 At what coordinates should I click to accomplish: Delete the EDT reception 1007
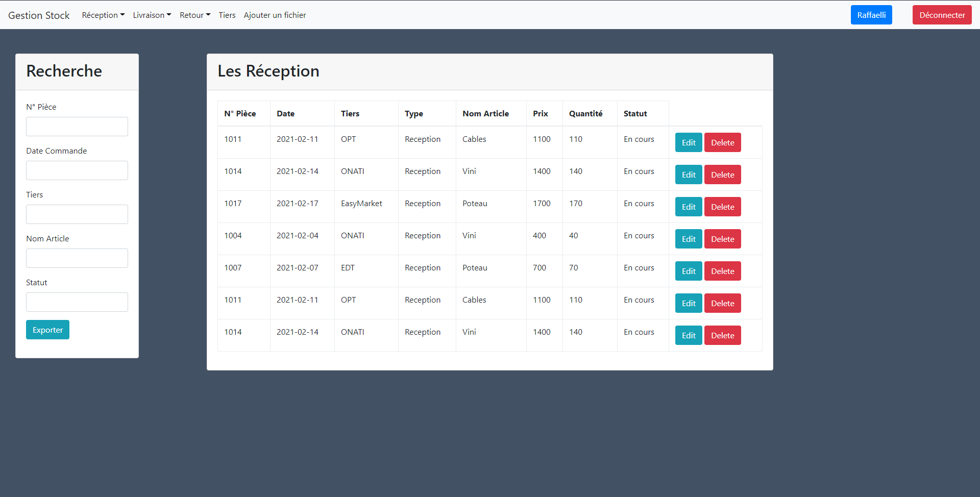(722, 271)
